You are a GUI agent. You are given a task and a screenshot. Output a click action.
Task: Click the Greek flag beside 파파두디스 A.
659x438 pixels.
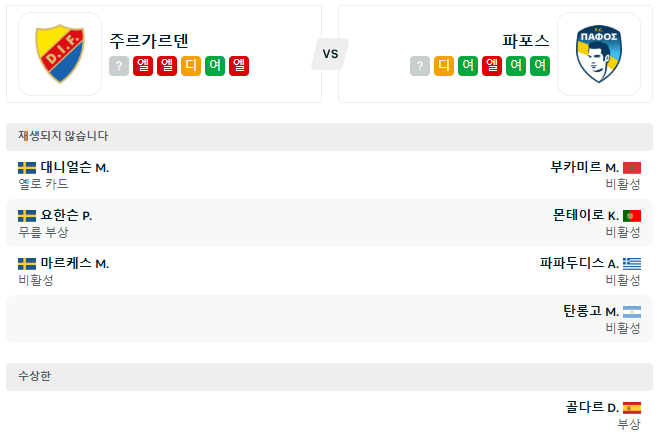pyautogui.click(x=631, y=264)
